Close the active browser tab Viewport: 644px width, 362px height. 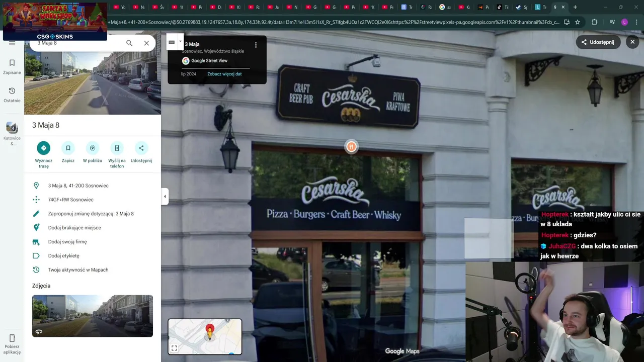[x=563, y=7]
